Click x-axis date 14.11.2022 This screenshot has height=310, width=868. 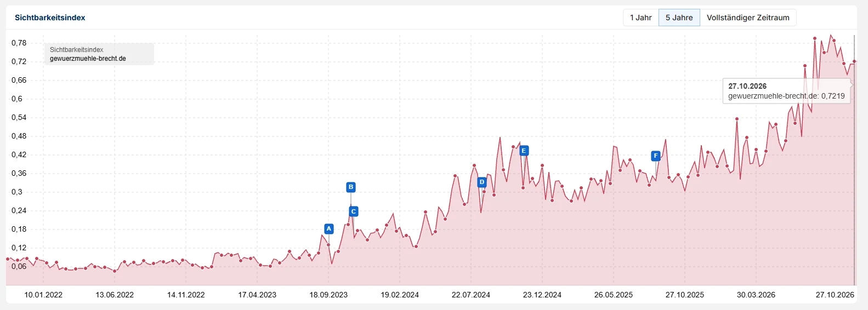coord(186,295)
